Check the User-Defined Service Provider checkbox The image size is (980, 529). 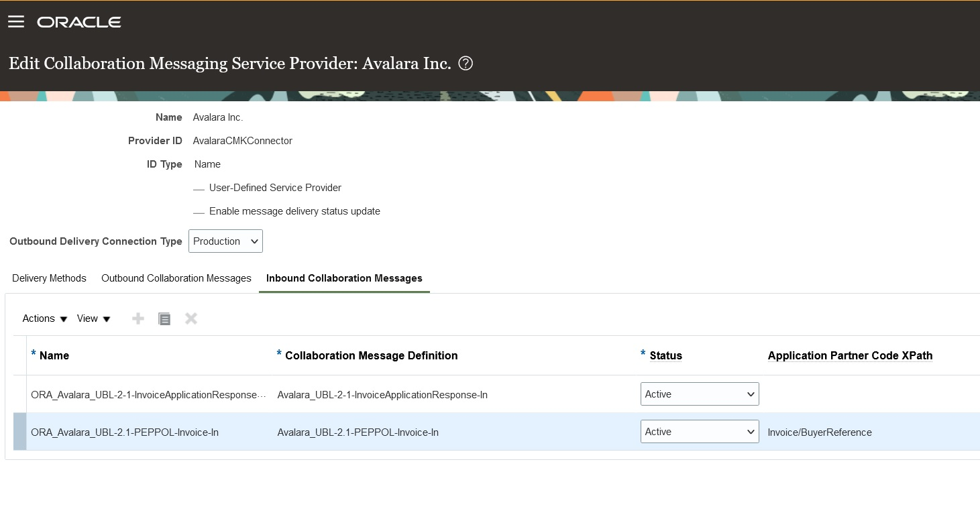click(x=199, y=188)
